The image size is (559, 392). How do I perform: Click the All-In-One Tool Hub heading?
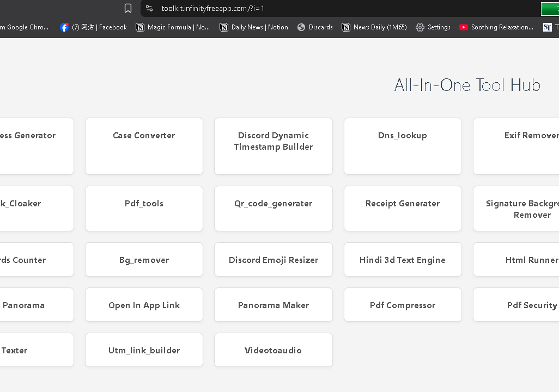pyautogui.click(x=467, y=85)
